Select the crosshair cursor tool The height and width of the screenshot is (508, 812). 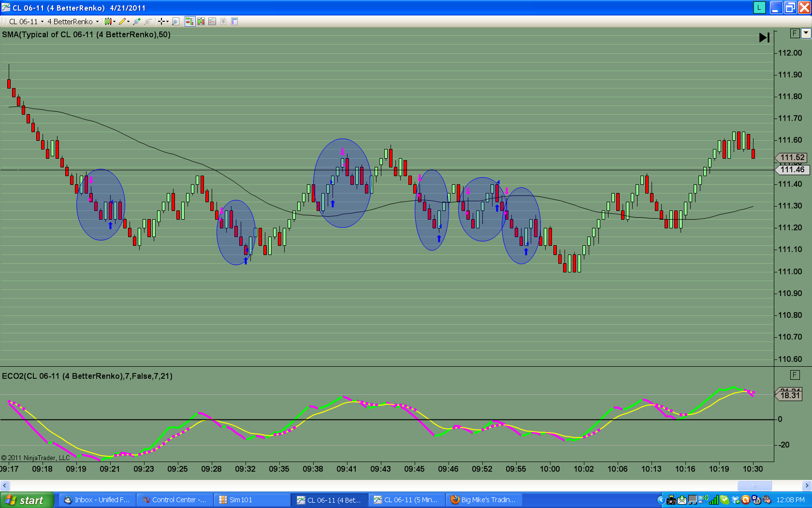tap(161, 21)
